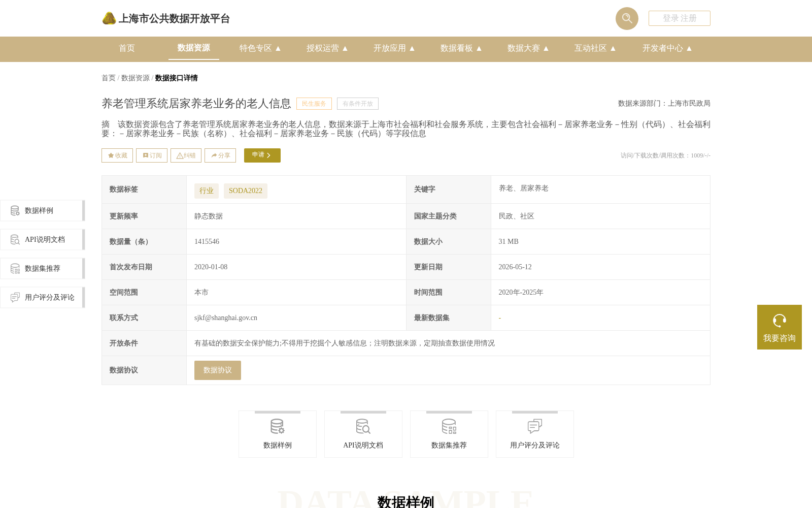Click the dataset title 养老管理系统居家养老业务的老人信息
This screenshot has height=508, width=812.
[196, 104]
